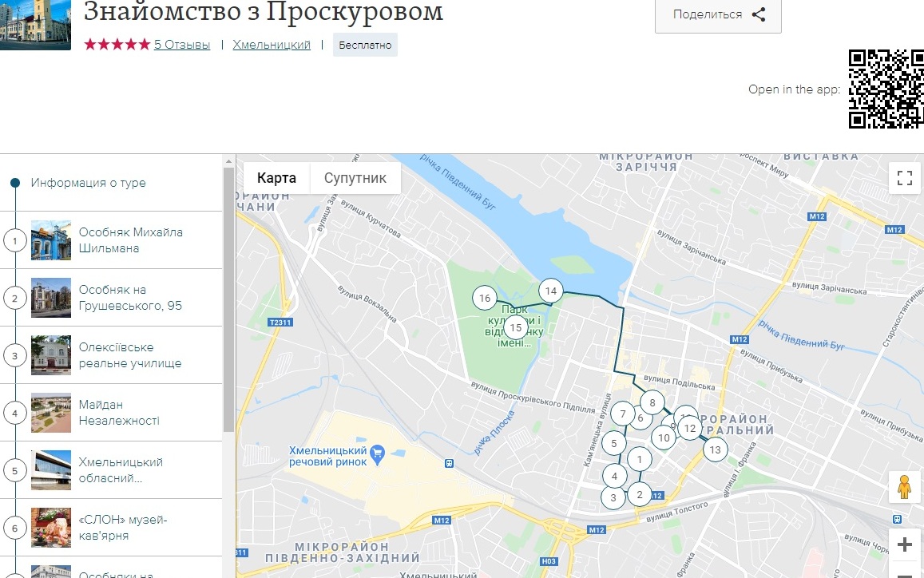Click thumbnail of Особняк Михайла Шильмана

pyautogui.click(x=50, y=240)
